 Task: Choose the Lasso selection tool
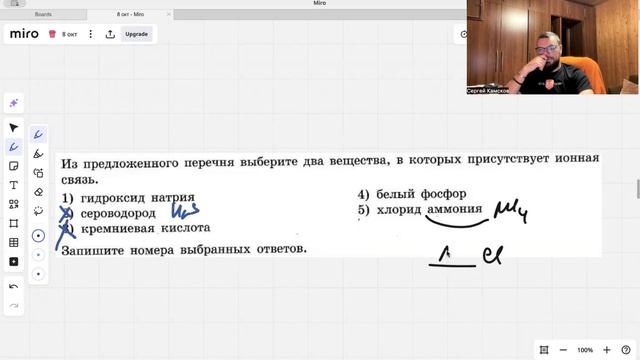38,211
